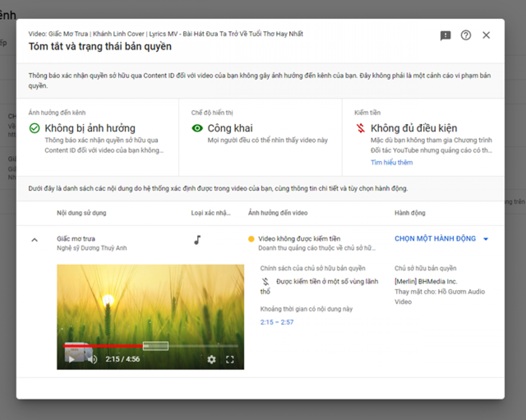Click the music note claim type icon

[197, 240]
